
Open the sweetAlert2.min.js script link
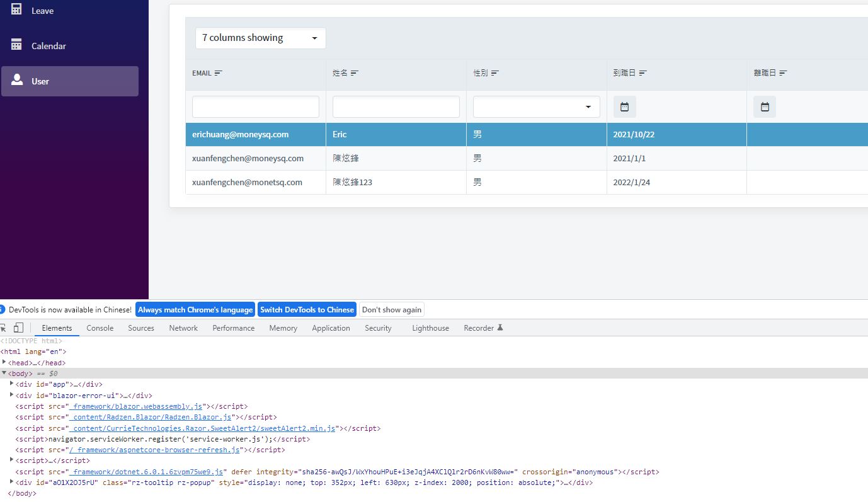coord(202,428)
